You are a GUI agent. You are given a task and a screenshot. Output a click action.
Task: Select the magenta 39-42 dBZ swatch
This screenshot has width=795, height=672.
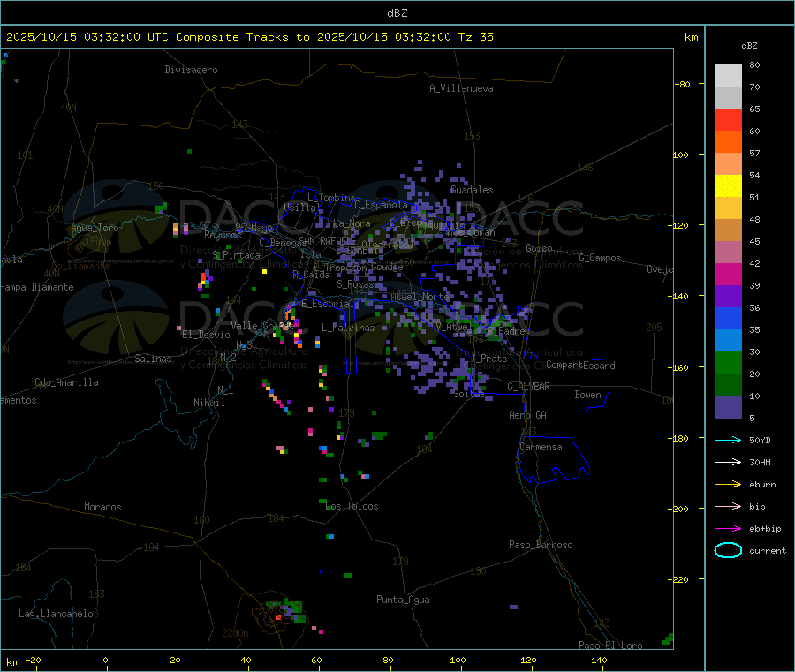[728, 274]
